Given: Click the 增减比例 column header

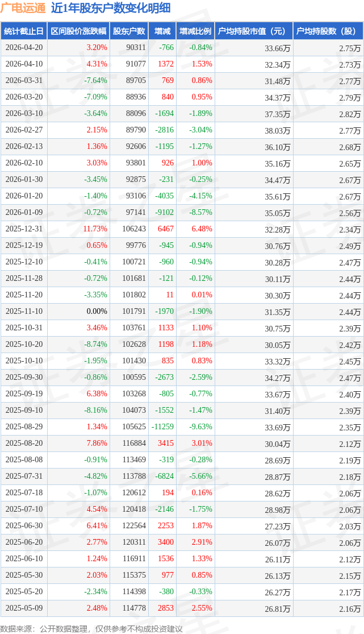Looking at the screenshot, I should pyautogui.click(x=195, y=31).
